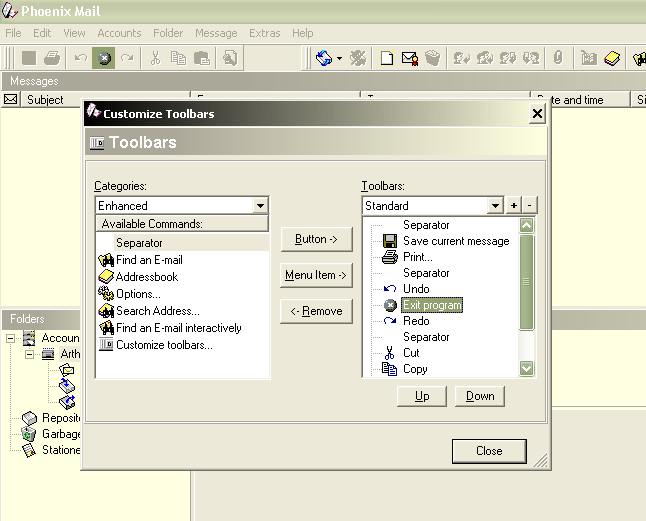646x521 pixels.
Task: Click the Button -> button
Action: 316,239
